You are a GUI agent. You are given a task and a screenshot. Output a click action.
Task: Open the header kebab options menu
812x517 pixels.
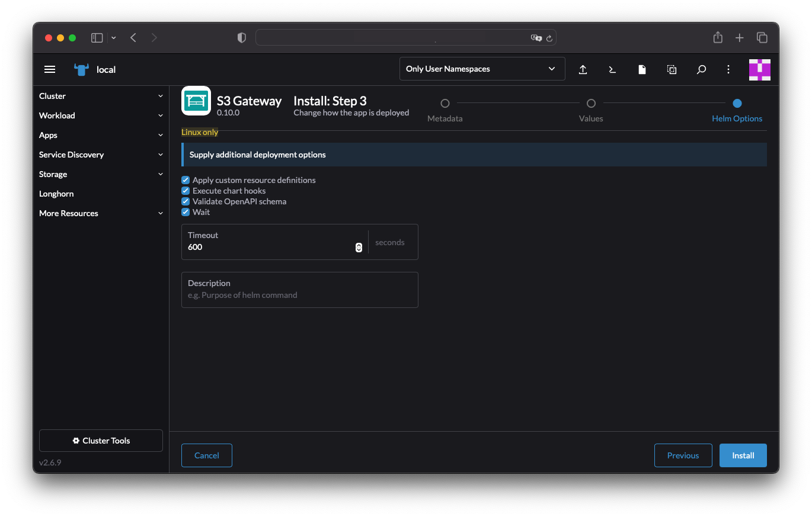(728, 69)
